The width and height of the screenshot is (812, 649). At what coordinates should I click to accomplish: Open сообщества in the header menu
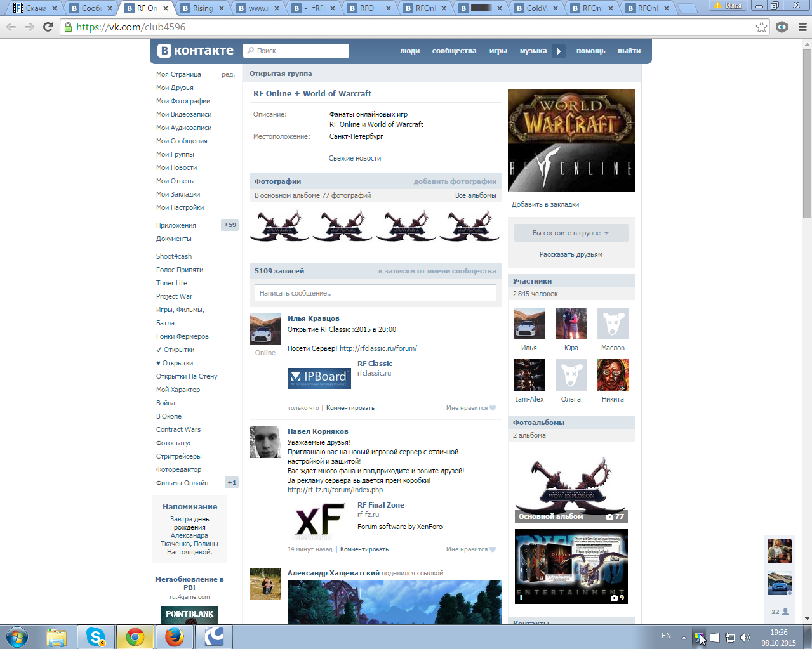pyautogui.click(x=454, y=51)
